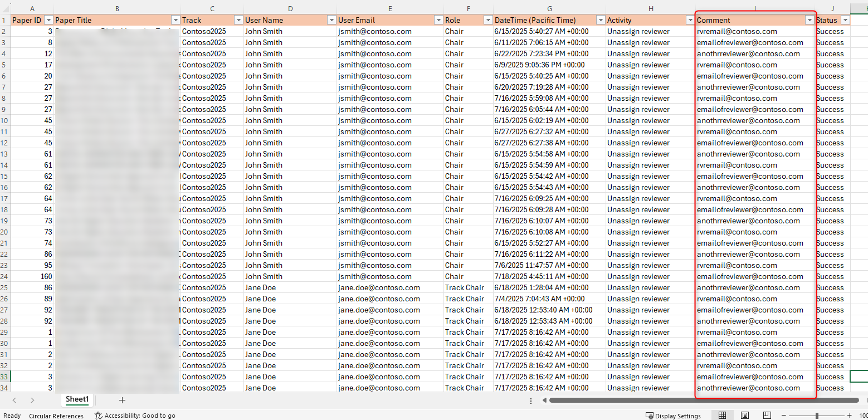Screen dimensions: 868x420
Task: Activate Page Break Preview
Action: [x=767, y=416]
